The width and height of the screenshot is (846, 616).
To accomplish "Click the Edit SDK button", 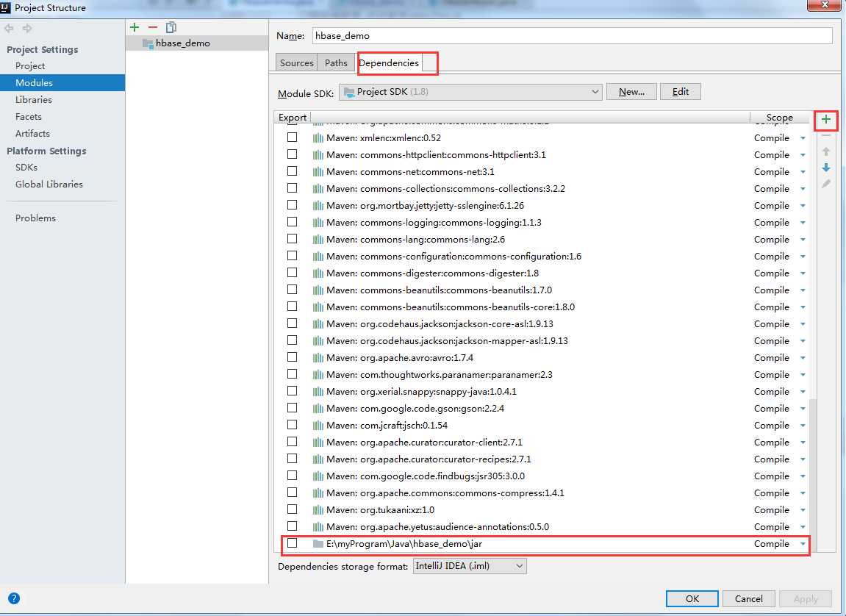I will click(681, 92).
